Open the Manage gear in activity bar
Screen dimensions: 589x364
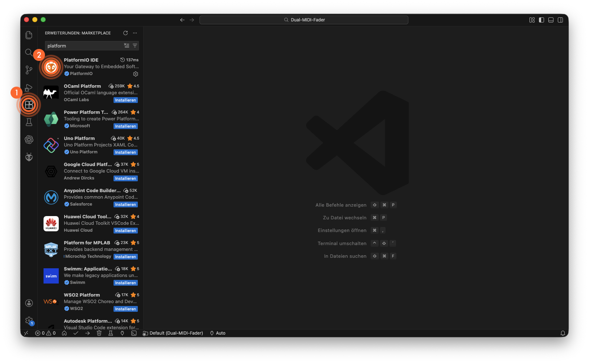29,320
